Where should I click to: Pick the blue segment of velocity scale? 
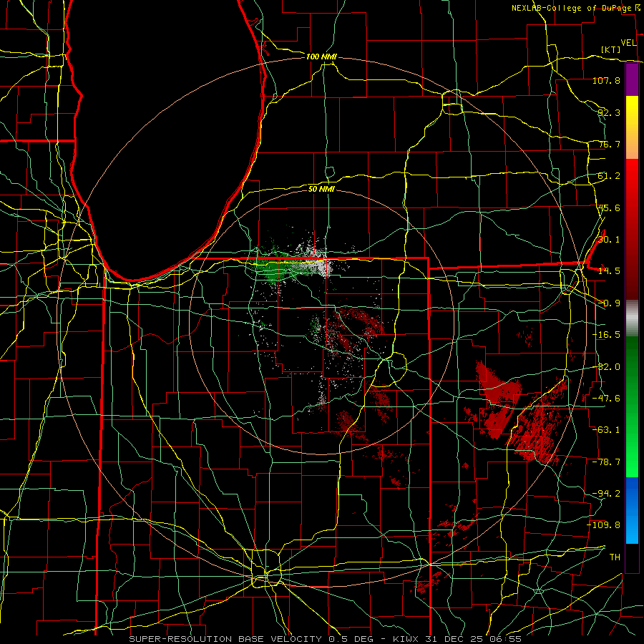point(632,510)
